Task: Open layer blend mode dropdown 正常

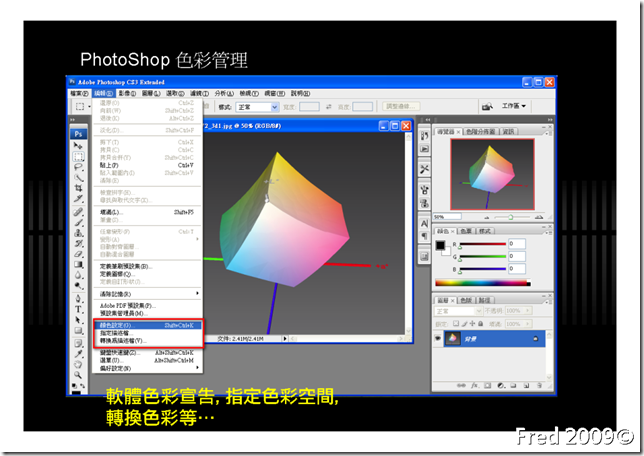Action: [x=458, y=311]
